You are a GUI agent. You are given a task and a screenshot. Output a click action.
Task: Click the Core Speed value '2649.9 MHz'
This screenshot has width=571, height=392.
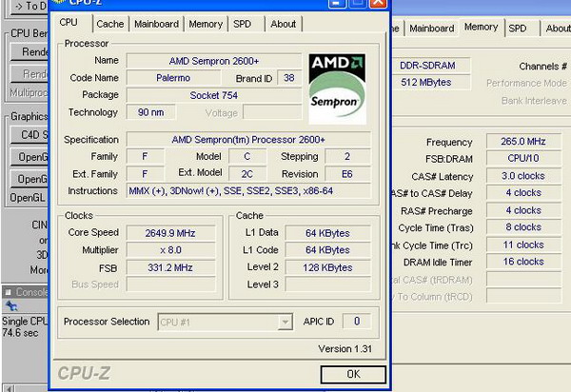point(170,233)
